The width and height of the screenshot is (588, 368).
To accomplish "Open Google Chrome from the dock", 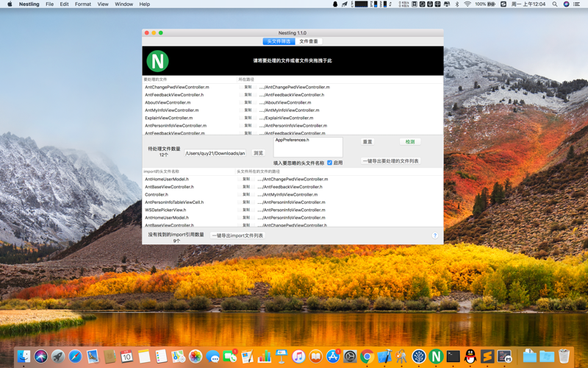I will pos(367,356).
